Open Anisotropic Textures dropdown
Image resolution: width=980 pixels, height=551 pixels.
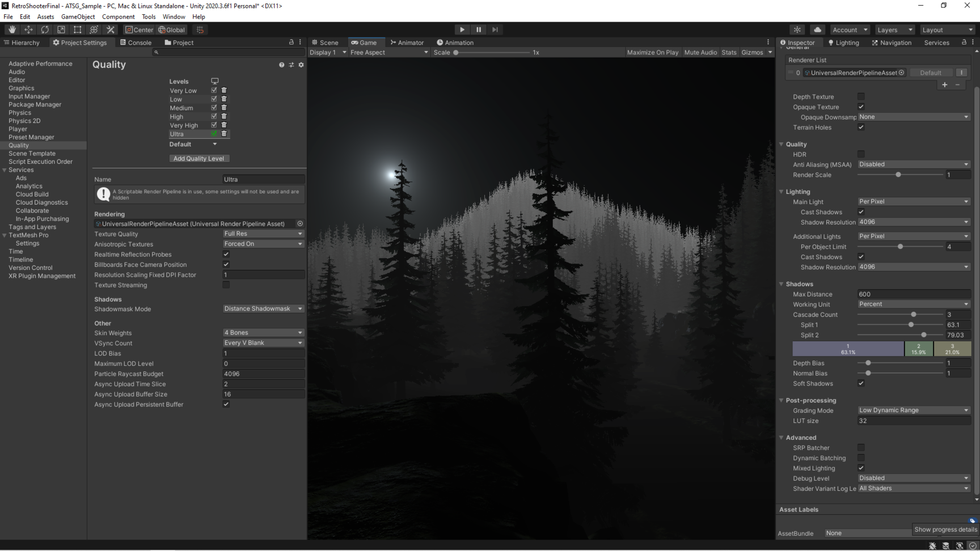click(264, 244)
